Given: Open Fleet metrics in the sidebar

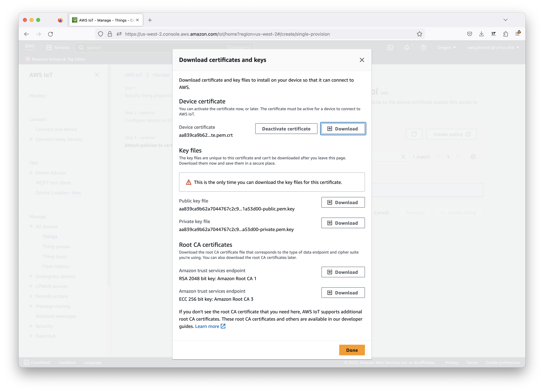Looking at the screenshot, I should pyautogui.click(x=56, y=266).
